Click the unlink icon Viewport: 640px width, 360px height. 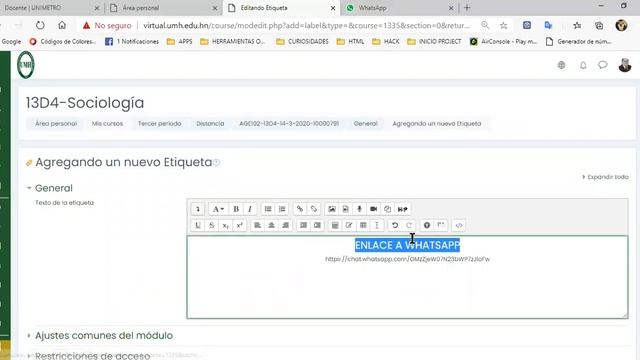[x=314, y=209]
